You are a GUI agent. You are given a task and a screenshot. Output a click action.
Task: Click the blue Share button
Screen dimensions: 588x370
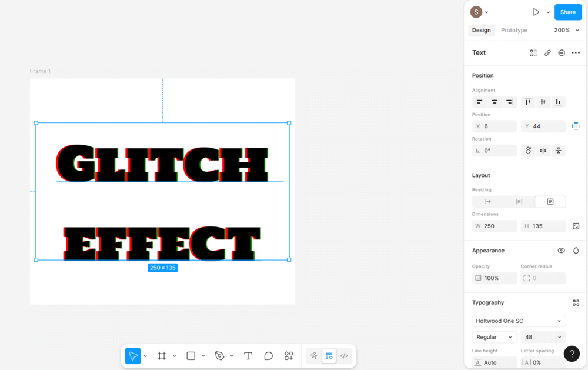(567, 12)
